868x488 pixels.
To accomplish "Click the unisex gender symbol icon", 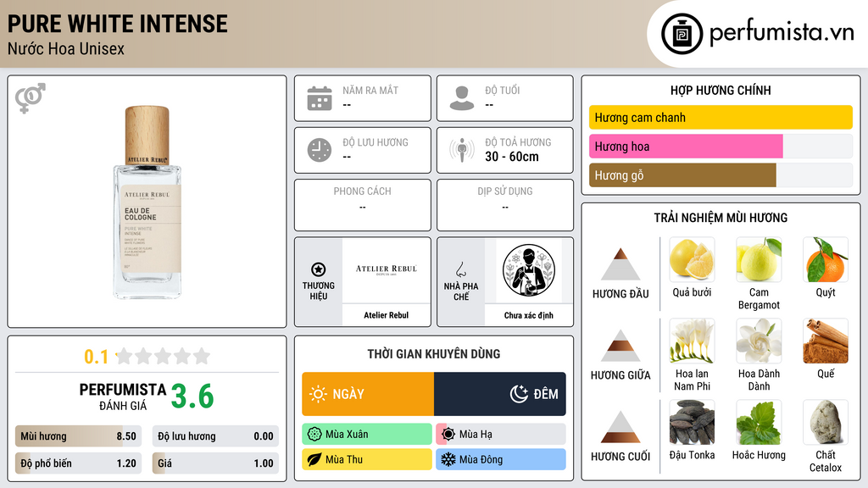I will (31, 98).
